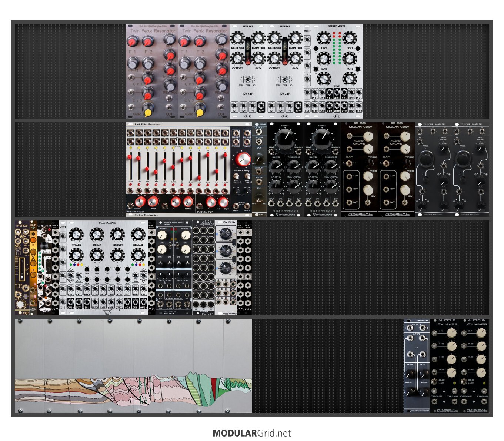The height and width of the screenshot is (441, 504).
Task: Click 3.7k band slider on Bark Filter Processor
Action: tap(199, 178)
